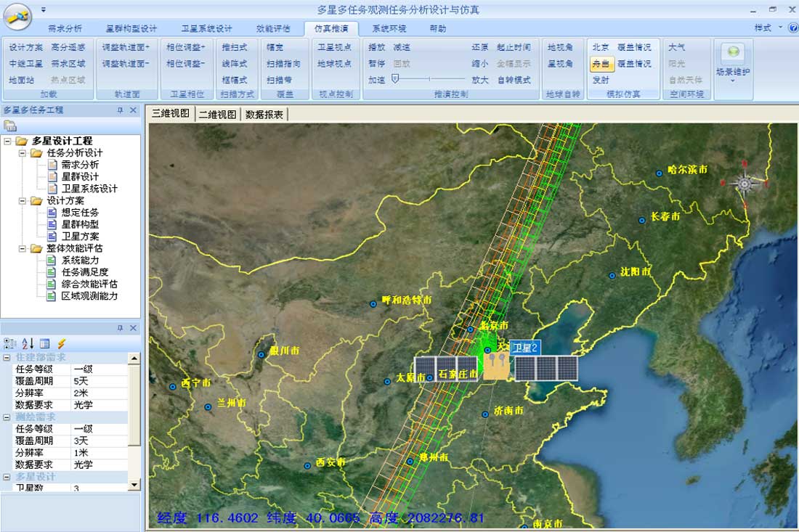Click the 哈尔滨市 city marker
799x532 pixels.
[x=659, y=173]
